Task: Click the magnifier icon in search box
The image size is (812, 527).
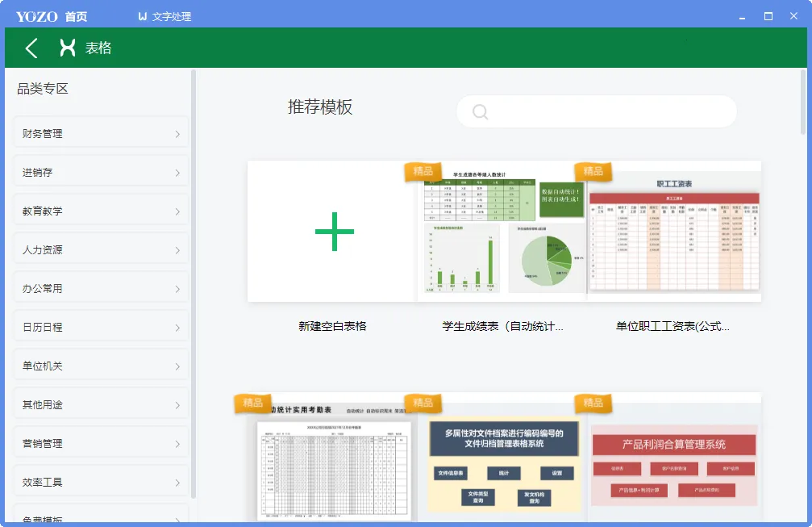Action: pyautogui.click(x=481, y=112)
